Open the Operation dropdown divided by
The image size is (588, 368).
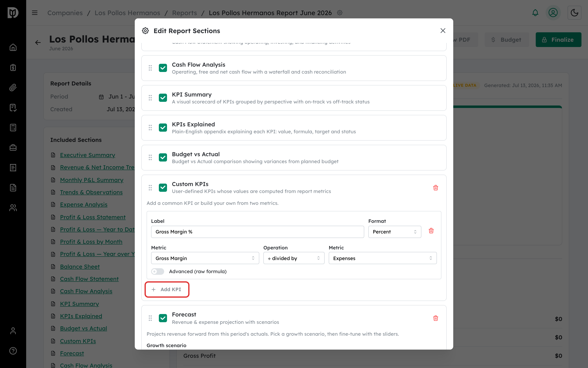point(294,258)
